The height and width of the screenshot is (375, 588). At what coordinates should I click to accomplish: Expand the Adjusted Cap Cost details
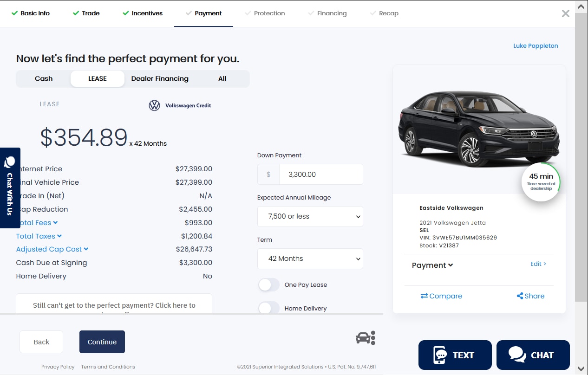pyautogui.click(x=52, y=249)
